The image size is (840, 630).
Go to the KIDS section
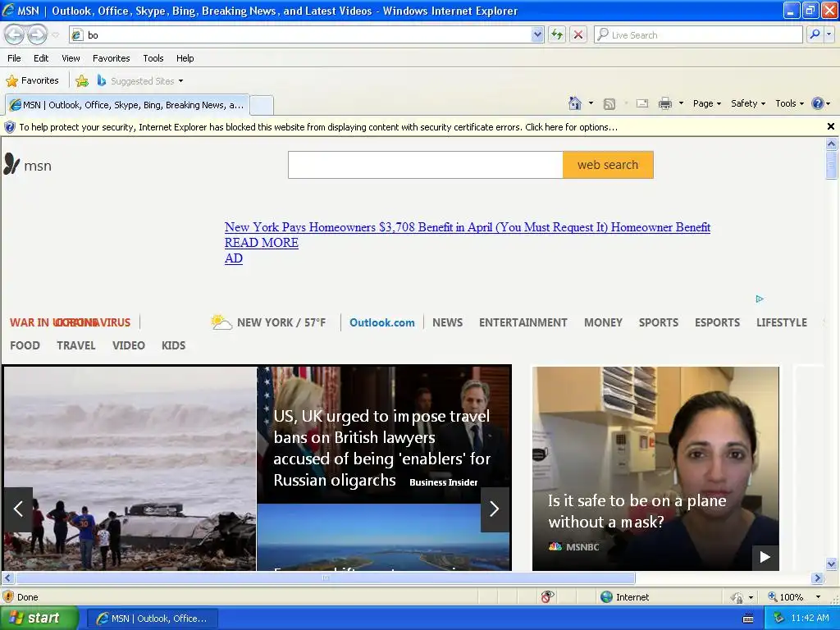tap(174, 345)
